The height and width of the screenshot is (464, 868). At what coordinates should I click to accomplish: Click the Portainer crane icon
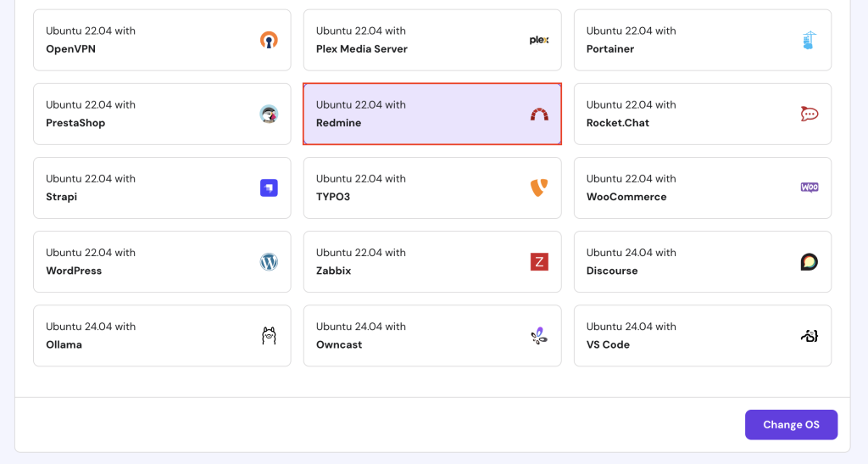[810, 40]
